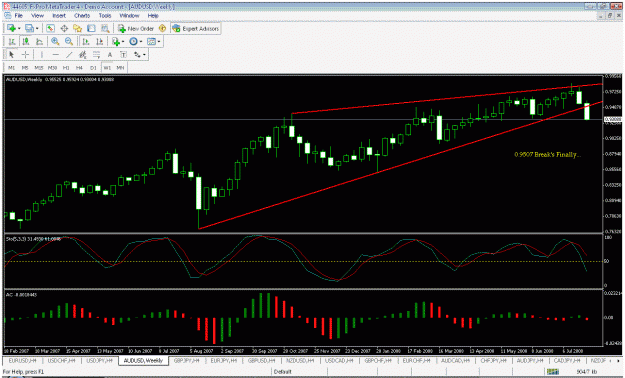
Task: Click the 'Default' profile status bar entry
Action: (282, 372)
